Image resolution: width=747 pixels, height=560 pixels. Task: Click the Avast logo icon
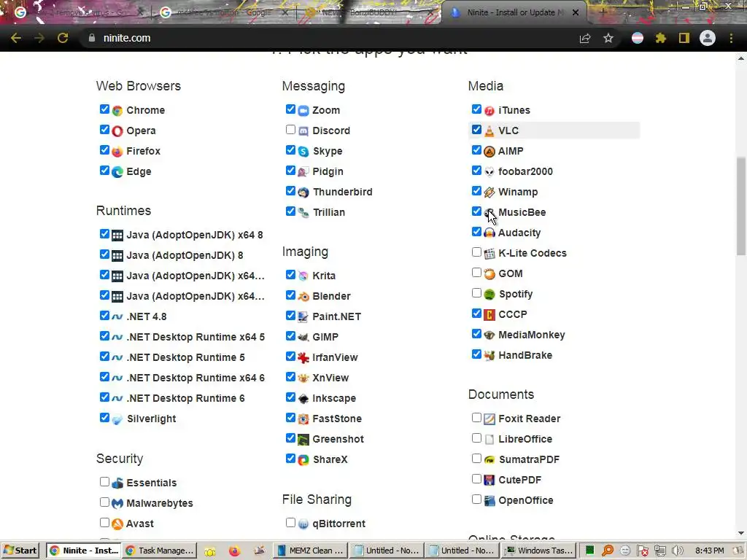[117, 524]
